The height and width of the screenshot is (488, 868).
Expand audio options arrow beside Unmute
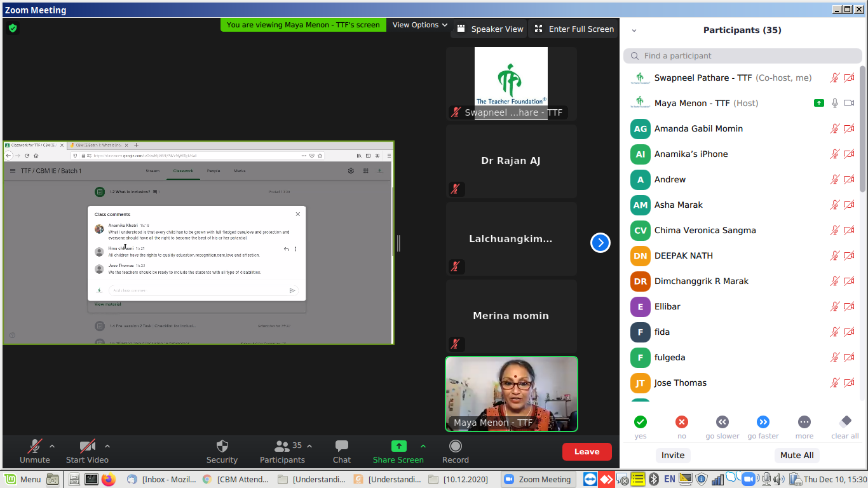(52, 446)
